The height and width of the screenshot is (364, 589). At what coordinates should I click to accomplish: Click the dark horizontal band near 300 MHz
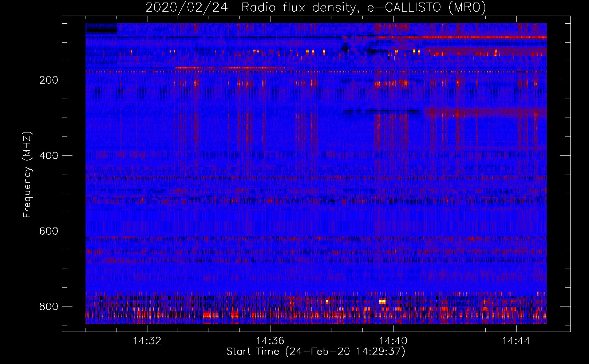point(381,111)
